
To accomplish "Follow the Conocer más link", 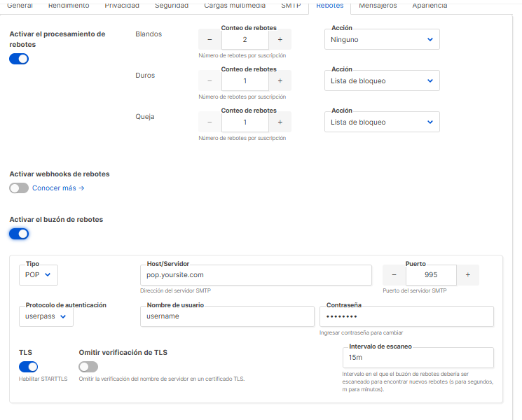I will pos(58,188).
